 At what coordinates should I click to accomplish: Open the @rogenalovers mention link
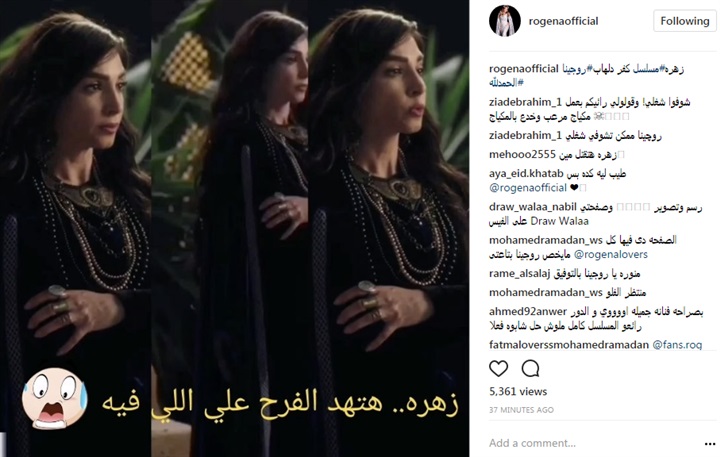tap(611, 254)
